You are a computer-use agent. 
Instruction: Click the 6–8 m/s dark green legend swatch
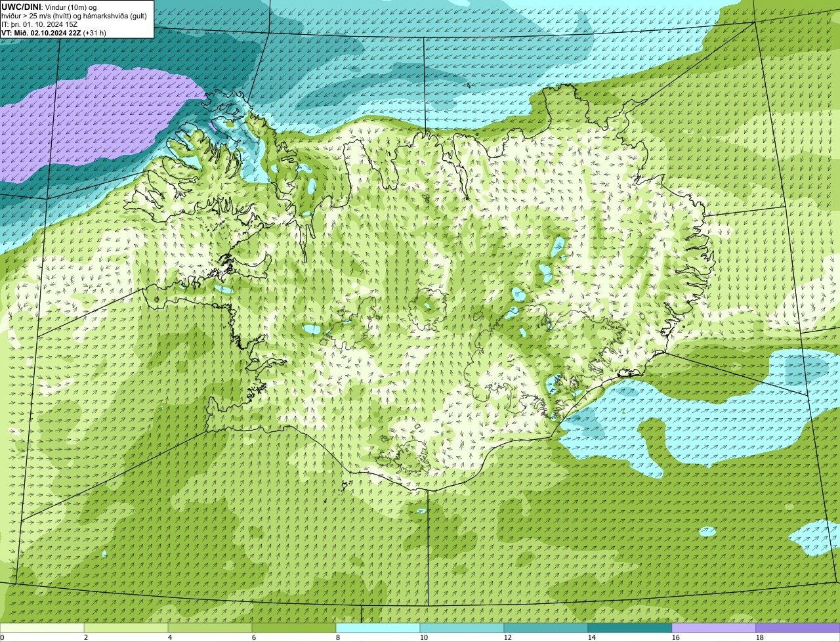[x=294, y=628]
